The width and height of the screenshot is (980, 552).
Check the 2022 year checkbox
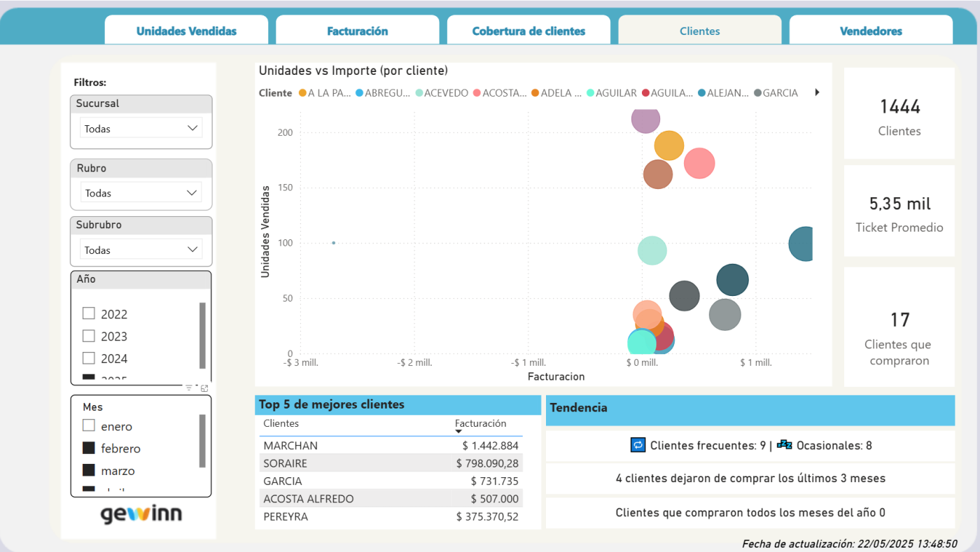click(x=89, y=313)
